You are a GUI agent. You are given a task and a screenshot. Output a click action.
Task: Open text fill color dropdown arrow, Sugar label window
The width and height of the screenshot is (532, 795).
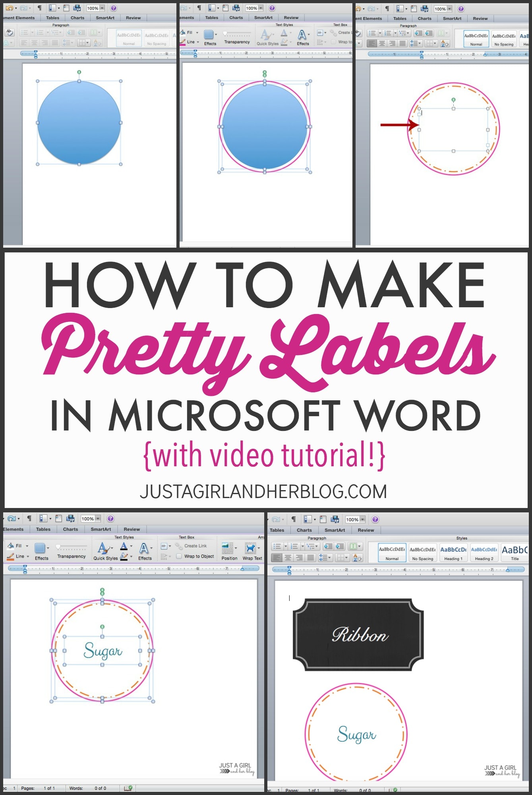[132, 547]
